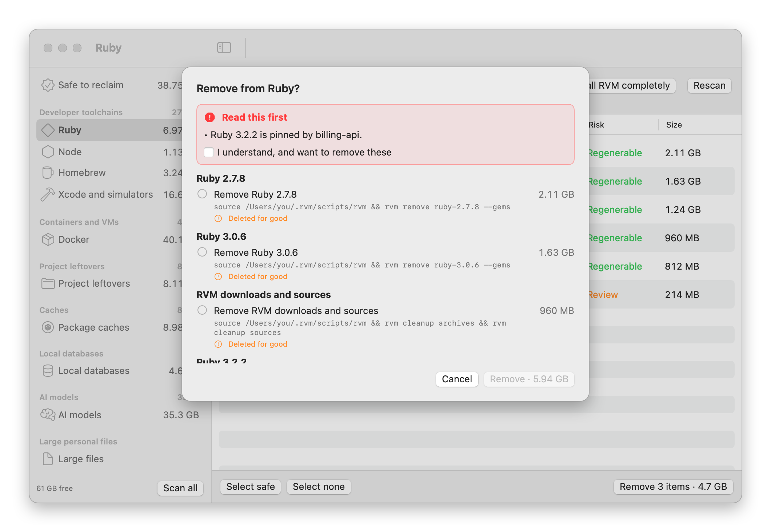This screenshot has width=771, height=532.
Task: Click the orange Review risk label
Action: pyautogui.click(x=603, y=295)
